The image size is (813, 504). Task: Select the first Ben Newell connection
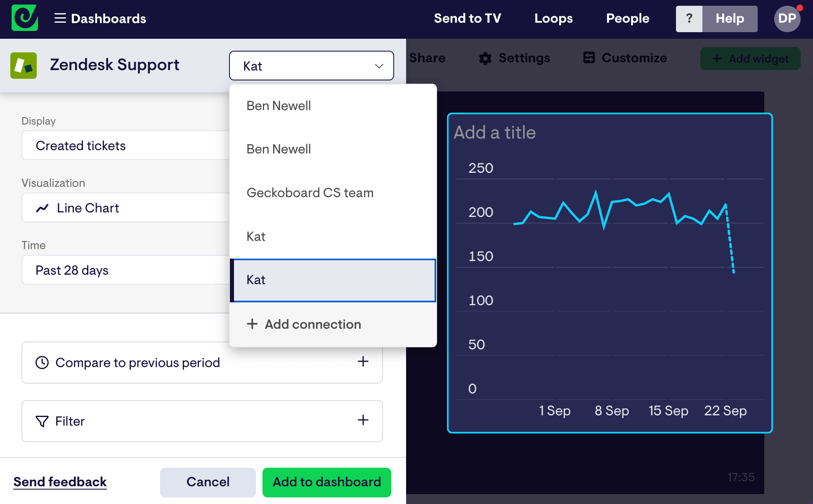pyautogui.click(x=333, y=106)
